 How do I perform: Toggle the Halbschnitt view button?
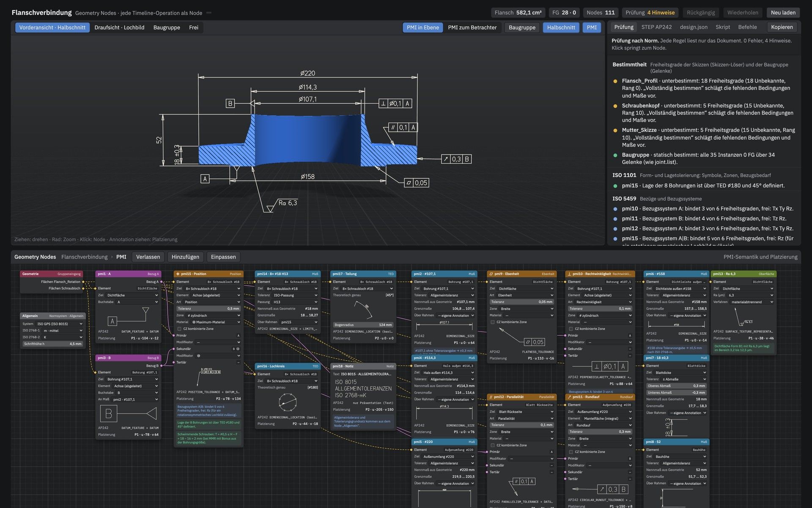(561, 28)
